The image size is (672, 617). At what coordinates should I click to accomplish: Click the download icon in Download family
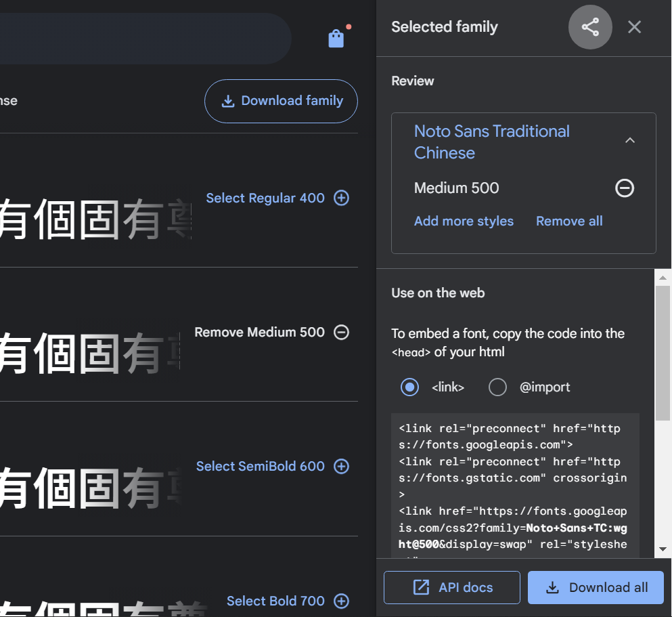tap(228, 101)
